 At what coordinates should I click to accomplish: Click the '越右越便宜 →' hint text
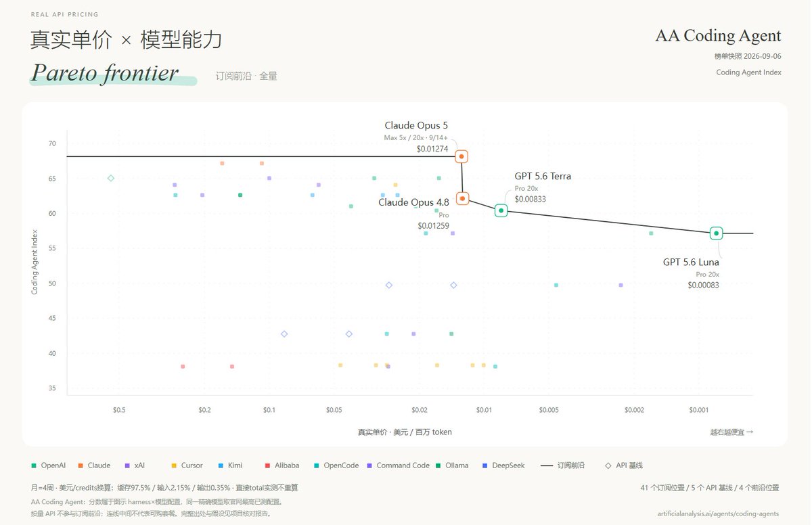(731, 432)
